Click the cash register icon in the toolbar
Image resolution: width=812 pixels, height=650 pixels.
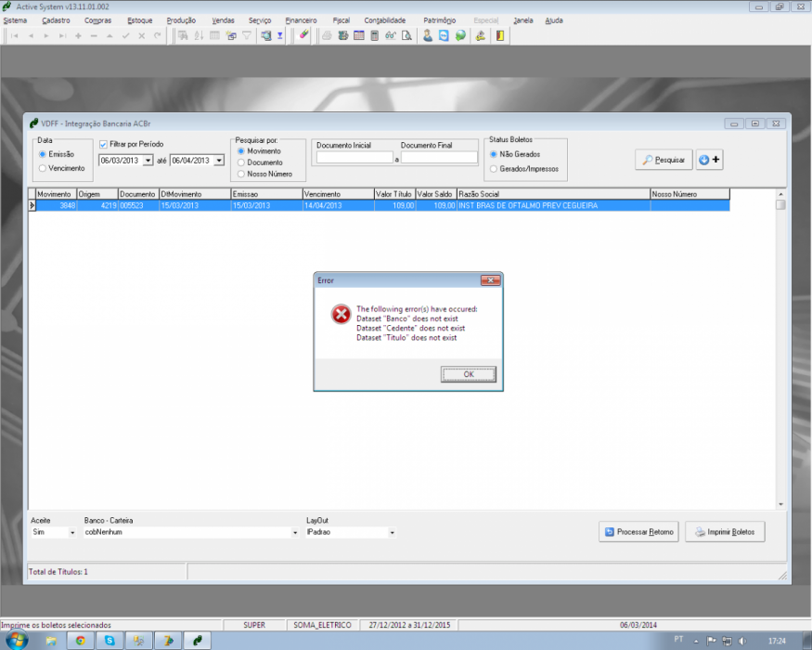click(342, 36)
